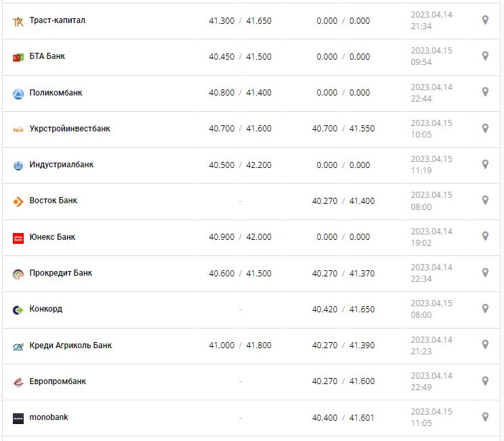Viewport: 504px width, 441px height.
Task: Click map pin for Восток Банк
Action: [485, 201]
